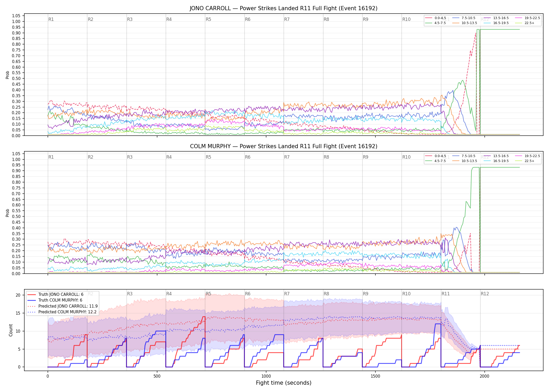This screenshot has height=392, width=549.
Task: Click Truth JONO CARROLL: 6 legend entry
Action: click(55, 295)
